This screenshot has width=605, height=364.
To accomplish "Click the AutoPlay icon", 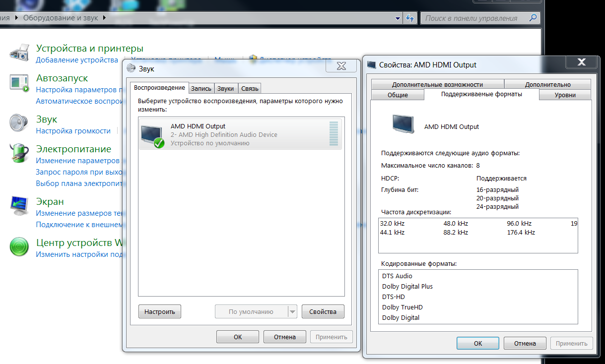I will (20, 83).
